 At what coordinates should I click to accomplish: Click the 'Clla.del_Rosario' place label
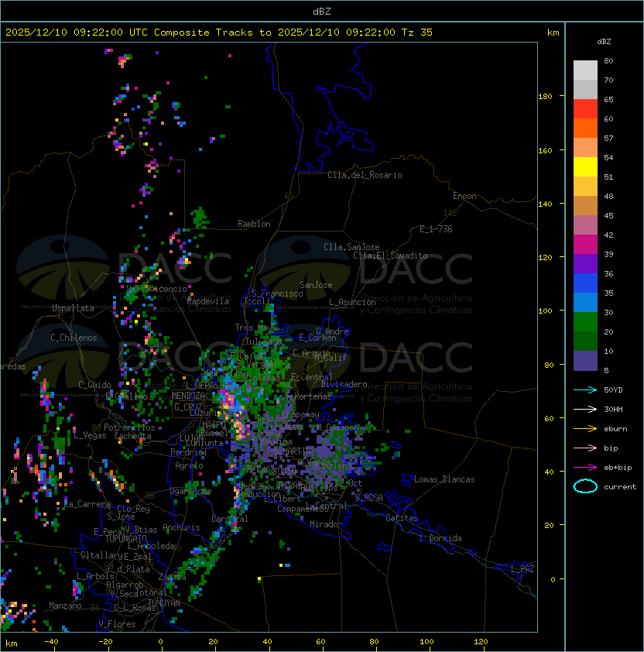[365, 175]
